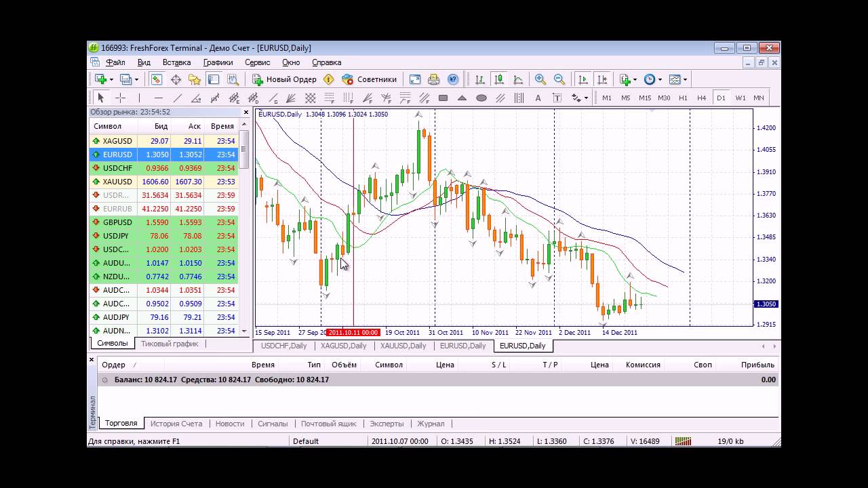Select the rectangle shape tool
This screenshot has width=868, height=488.
tap(443, 98)
